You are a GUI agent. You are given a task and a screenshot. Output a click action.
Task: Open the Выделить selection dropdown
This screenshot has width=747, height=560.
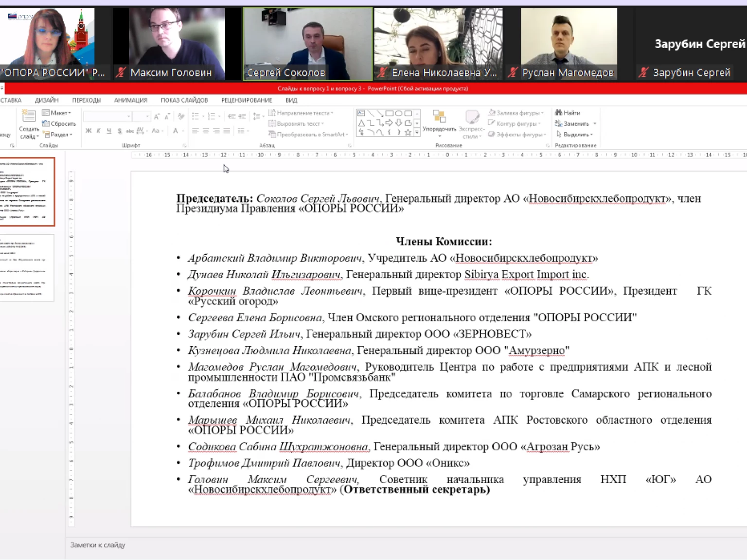coord(574,135)
